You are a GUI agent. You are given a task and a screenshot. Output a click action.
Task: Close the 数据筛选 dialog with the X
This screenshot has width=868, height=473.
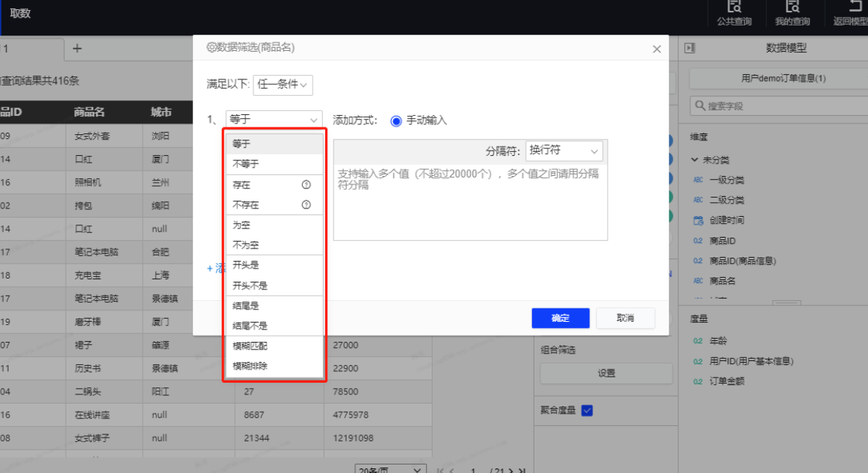(656, 49)
